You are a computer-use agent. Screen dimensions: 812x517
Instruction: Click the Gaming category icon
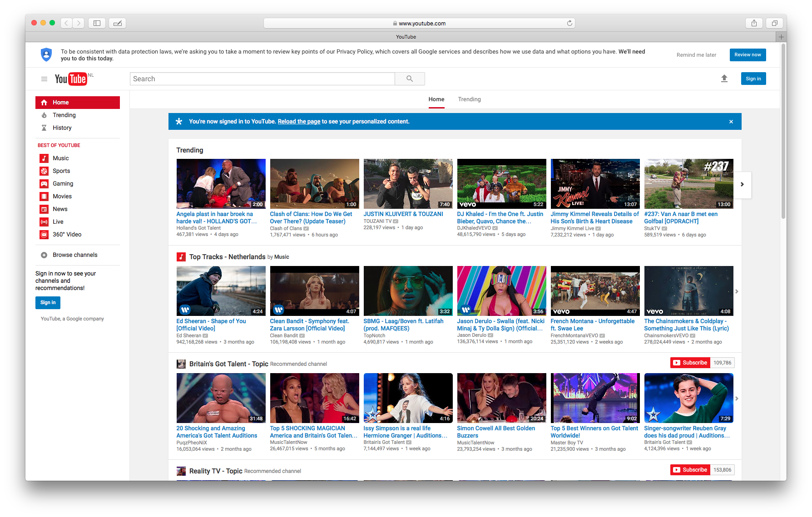44,183
